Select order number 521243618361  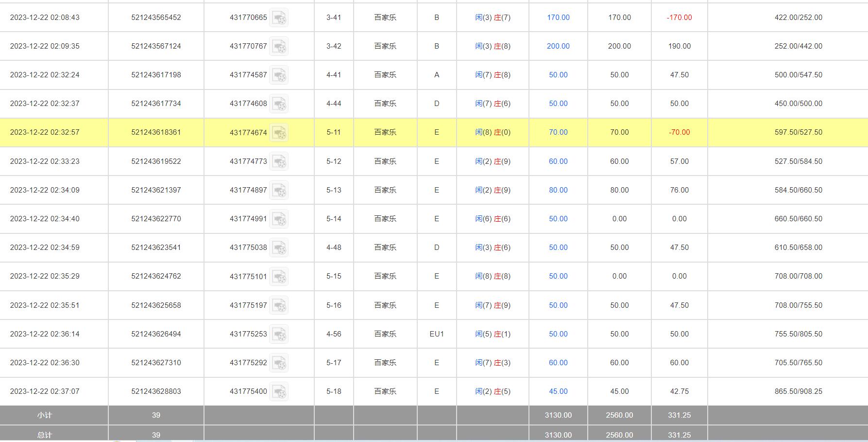click(156, 132)
